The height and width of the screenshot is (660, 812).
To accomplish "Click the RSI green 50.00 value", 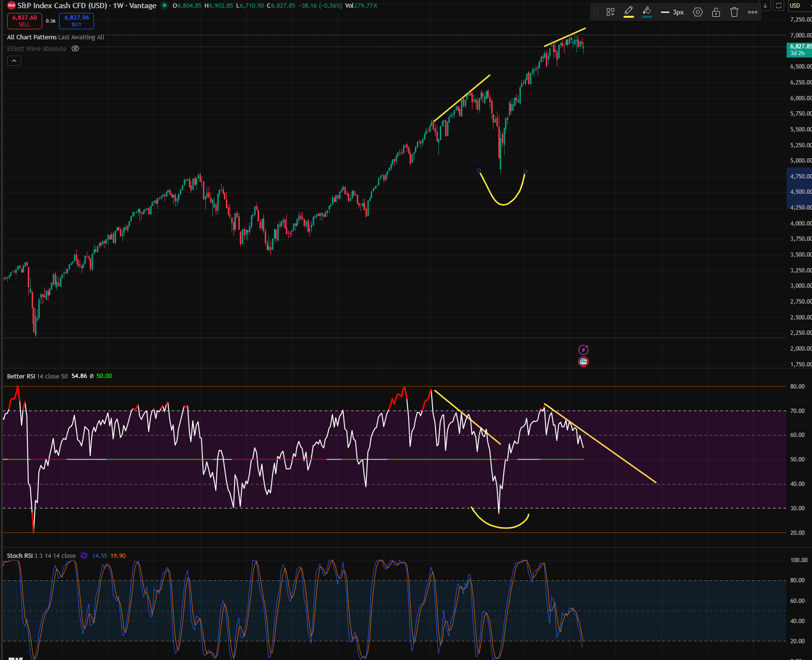I will click(104, 376).
